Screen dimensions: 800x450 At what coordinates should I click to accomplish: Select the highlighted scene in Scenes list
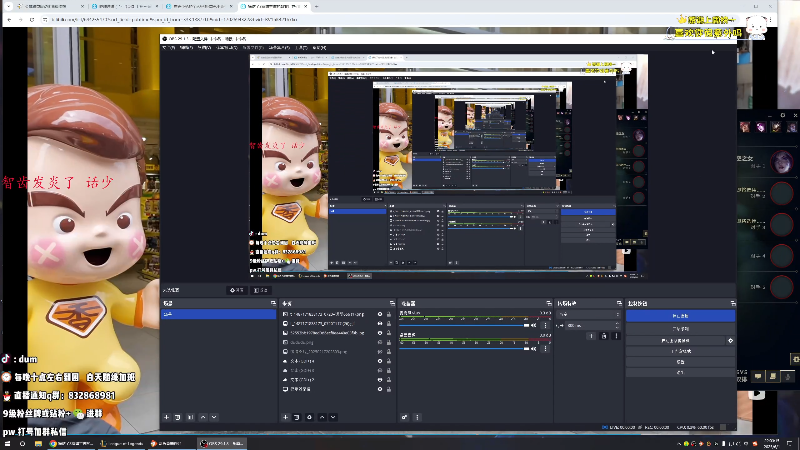tap(218, 314)
